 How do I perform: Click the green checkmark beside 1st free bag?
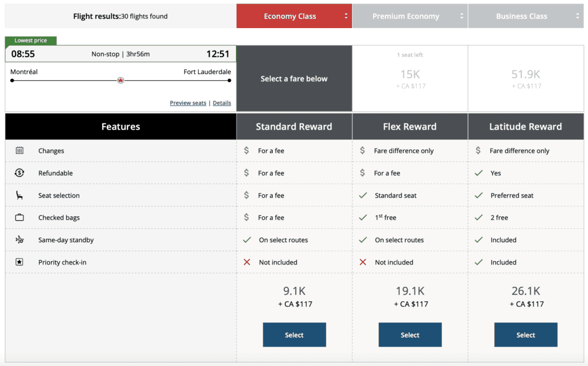tap(363, 217)
